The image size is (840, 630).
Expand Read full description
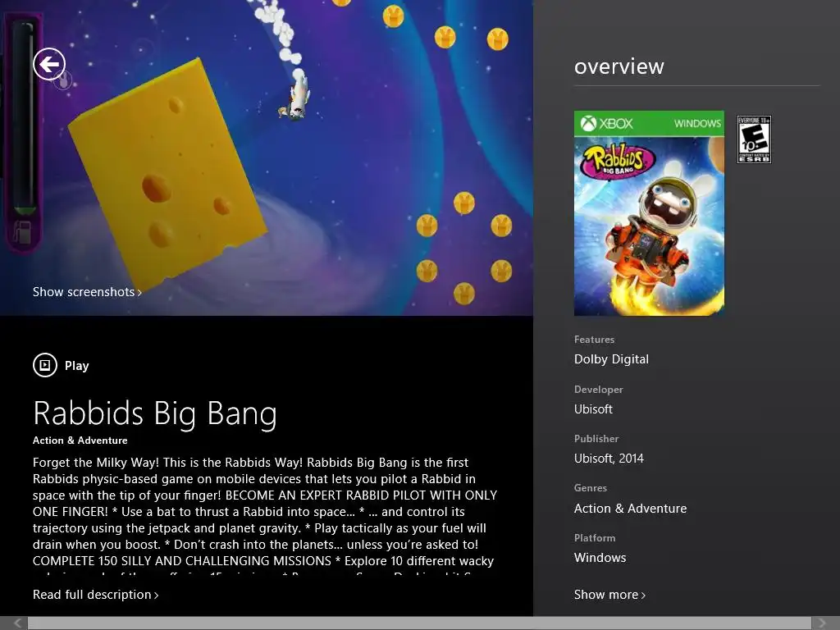pos(95,595)
